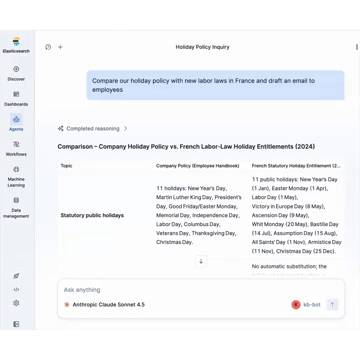Click the Dashboards label in sidebar
Screen dimensions: 360x360
16,104
